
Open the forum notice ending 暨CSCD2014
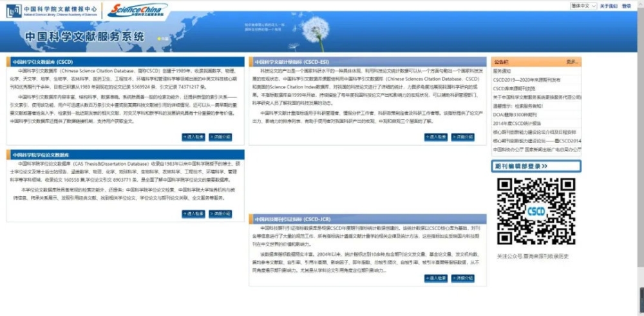click(x=537, y=141)
